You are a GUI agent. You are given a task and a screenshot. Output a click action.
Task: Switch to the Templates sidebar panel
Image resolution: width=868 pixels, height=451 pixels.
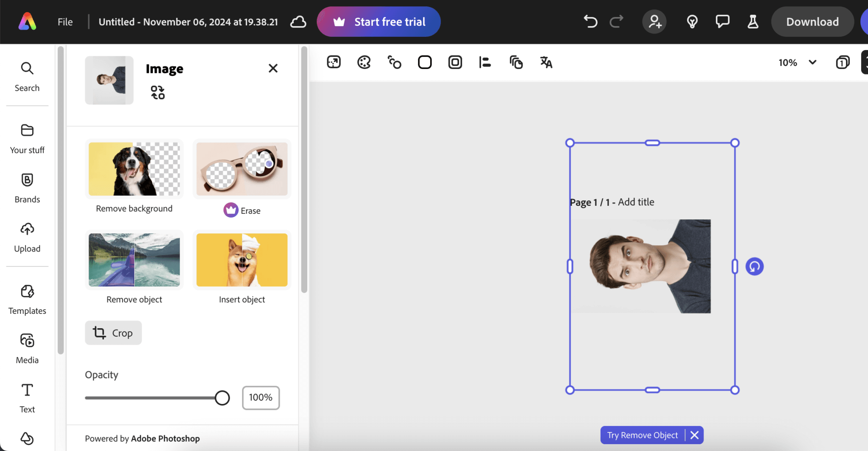[x=27, y=299]
